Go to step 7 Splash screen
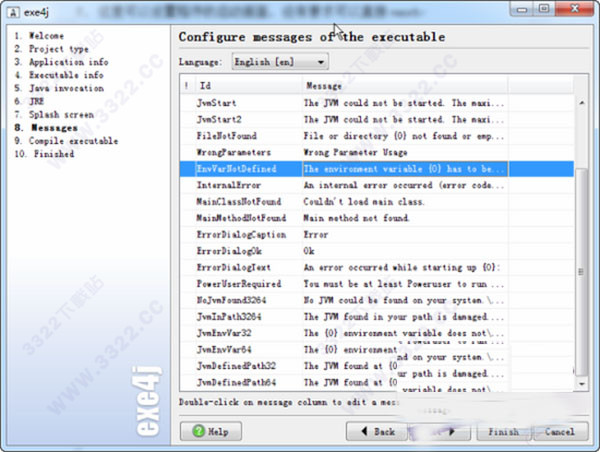 [54, 114]
